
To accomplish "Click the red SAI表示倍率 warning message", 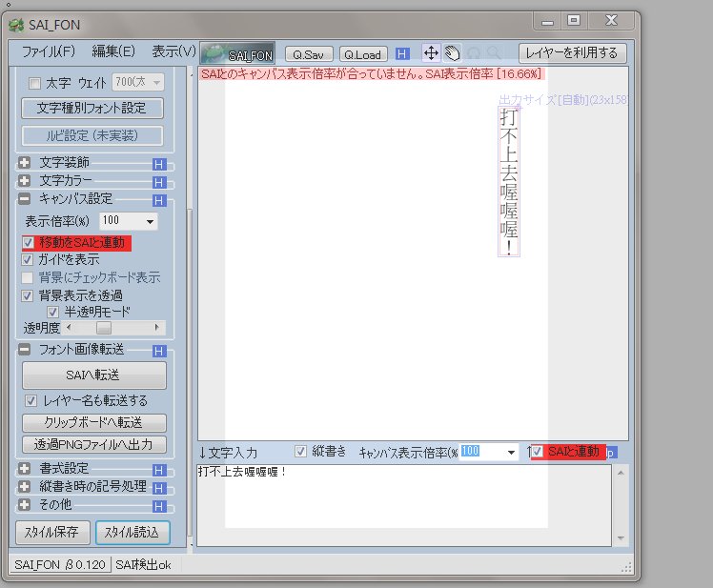I will 372,73.
